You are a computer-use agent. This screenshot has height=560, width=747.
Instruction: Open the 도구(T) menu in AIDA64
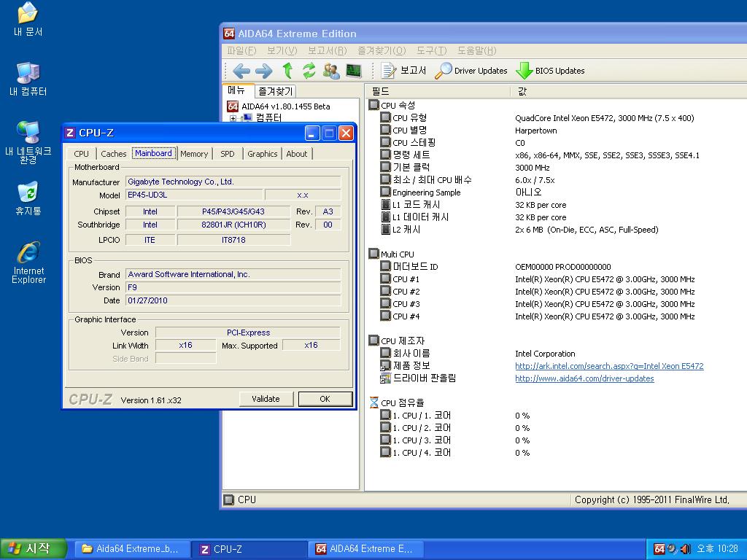pyautogui.click(x=432, y=50)
